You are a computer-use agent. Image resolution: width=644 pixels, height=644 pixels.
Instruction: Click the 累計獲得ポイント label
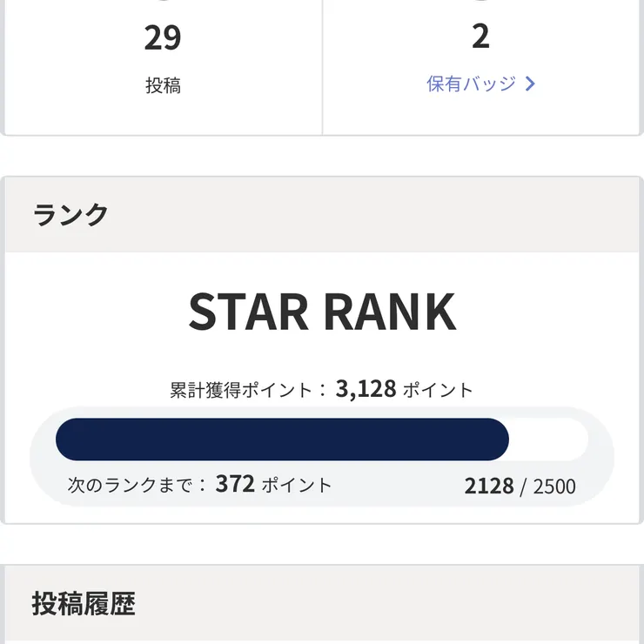[242, 390]
